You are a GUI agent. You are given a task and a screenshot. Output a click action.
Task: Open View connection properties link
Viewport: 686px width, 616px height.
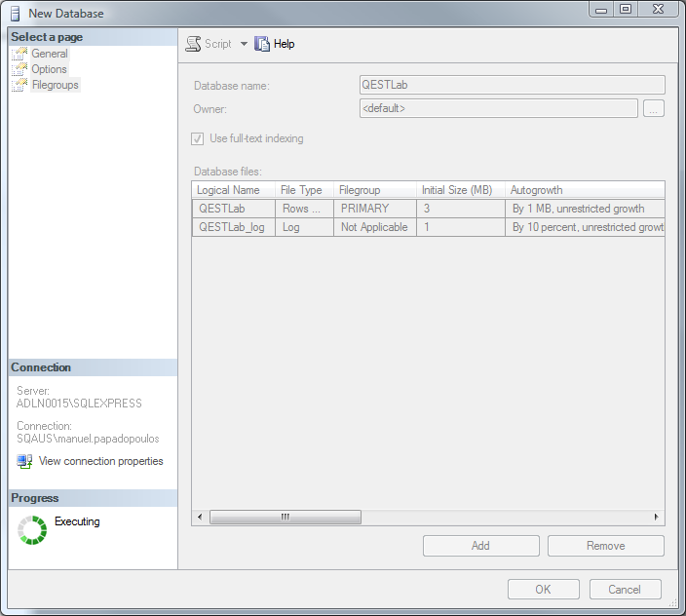[100, 461]
